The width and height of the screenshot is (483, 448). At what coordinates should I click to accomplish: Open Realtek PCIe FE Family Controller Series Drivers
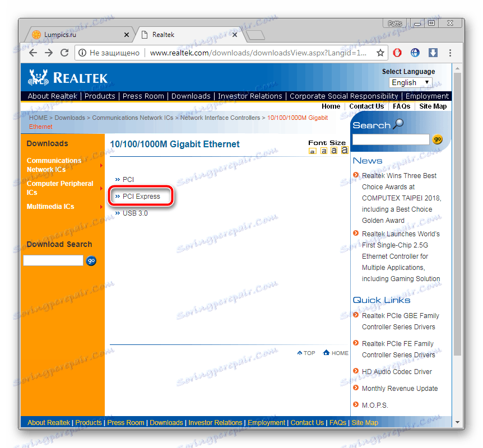pyautogui.click(x=398, y=349)
